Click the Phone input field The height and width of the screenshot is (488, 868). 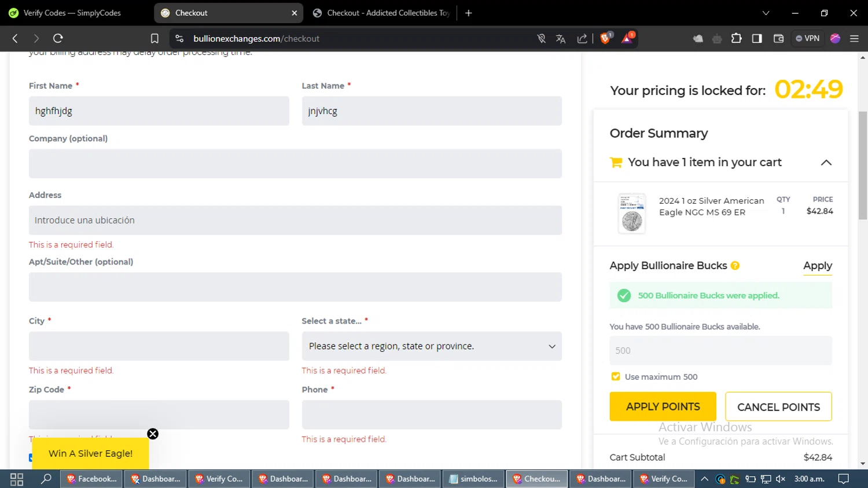pos(432,414)
